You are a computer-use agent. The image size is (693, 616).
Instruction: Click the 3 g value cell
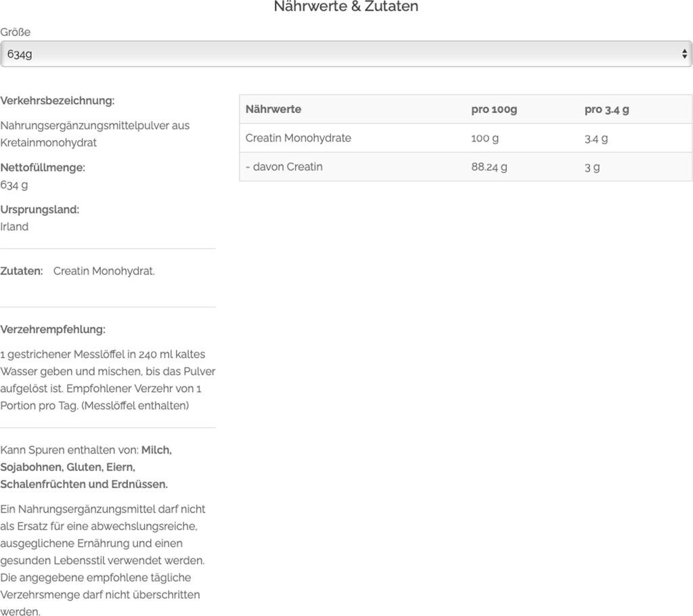pyautogui.click(x=592, y=167)
